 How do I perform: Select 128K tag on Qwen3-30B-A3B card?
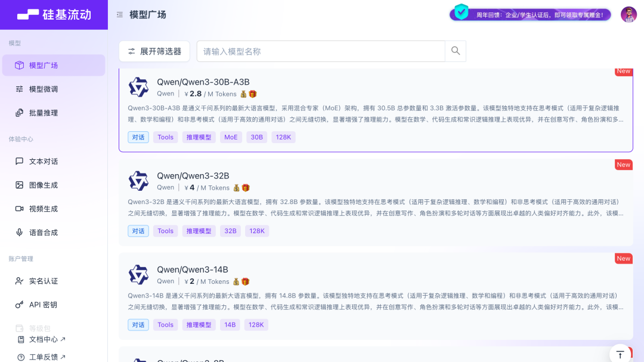click(x=283, y=137)
